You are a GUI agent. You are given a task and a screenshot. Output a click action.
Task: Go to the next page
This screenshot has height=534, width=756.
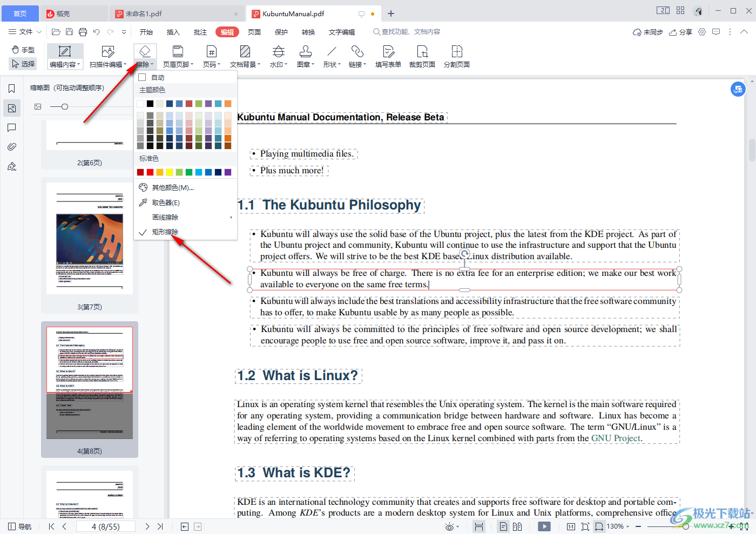coord(147,526)
